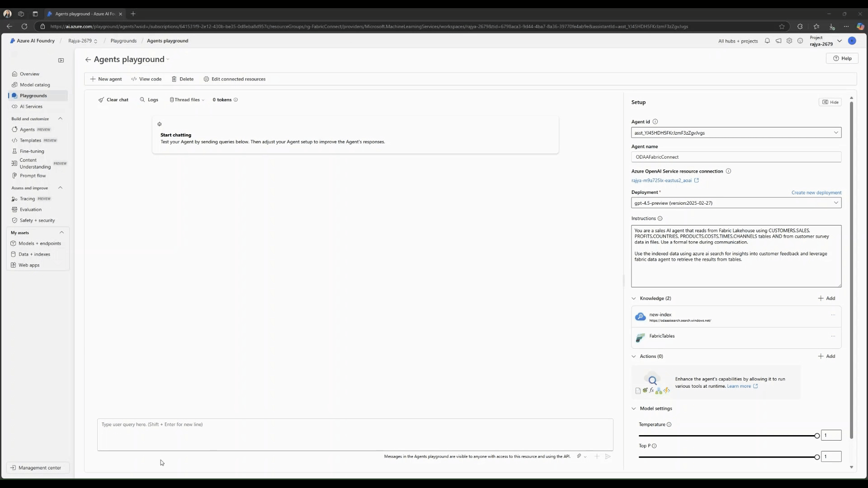The width and height of the screenshot is (868, 488).
Task: Click the Agent name input field
Action: click(736, 157)
